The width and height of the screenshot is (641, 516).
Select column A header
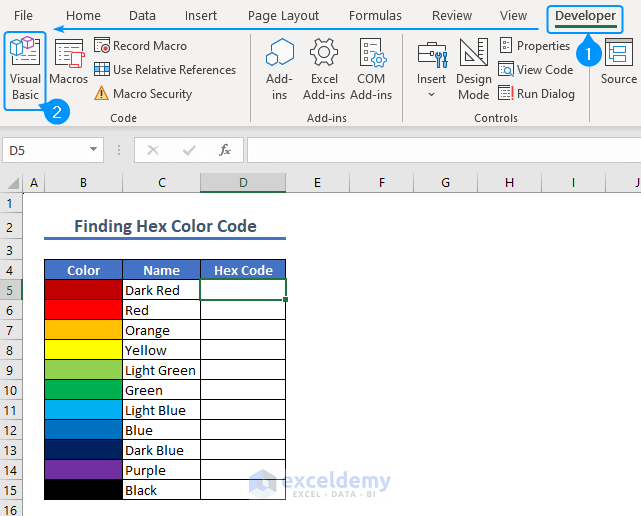(34, 182)
